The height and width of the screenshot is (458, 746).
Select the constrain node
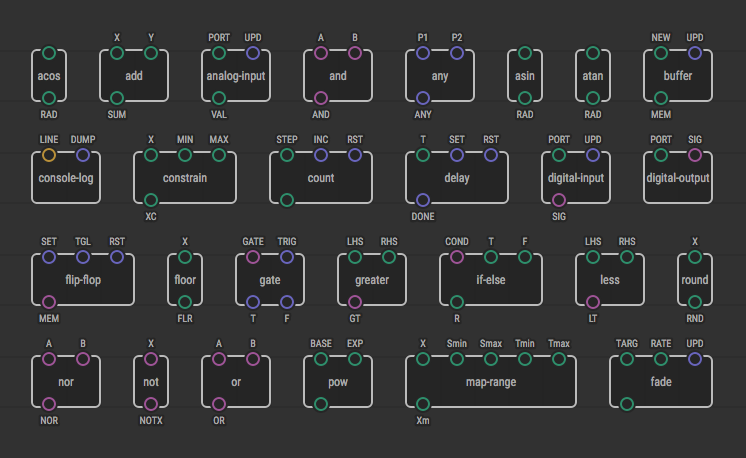(x=185, y=178)
